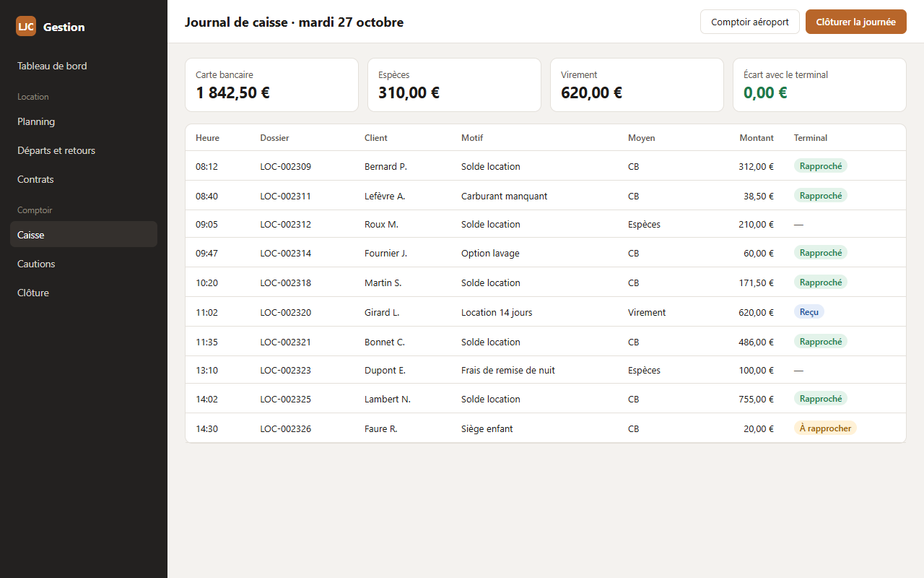Click the Comptoir aéroport button
This screenshot has width=924, height=578.
[x=750, y=22]
